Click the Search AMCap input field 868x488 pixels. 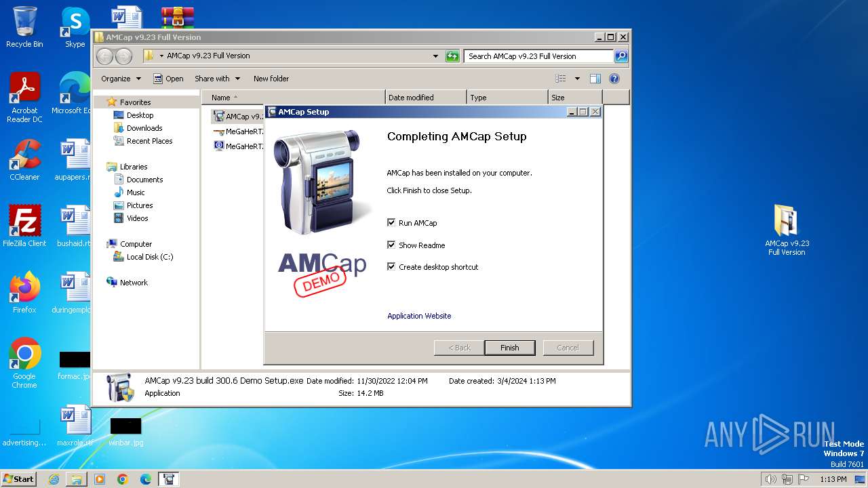coord(539,56)
